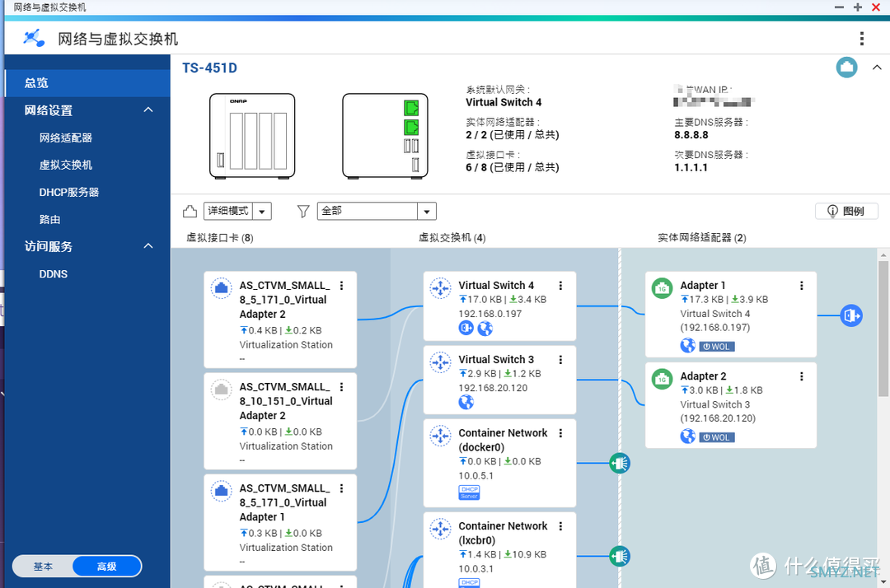This screenshot has height=588, width=890.
Task: Enable WOL on Adapter 1
Action: 715,346
